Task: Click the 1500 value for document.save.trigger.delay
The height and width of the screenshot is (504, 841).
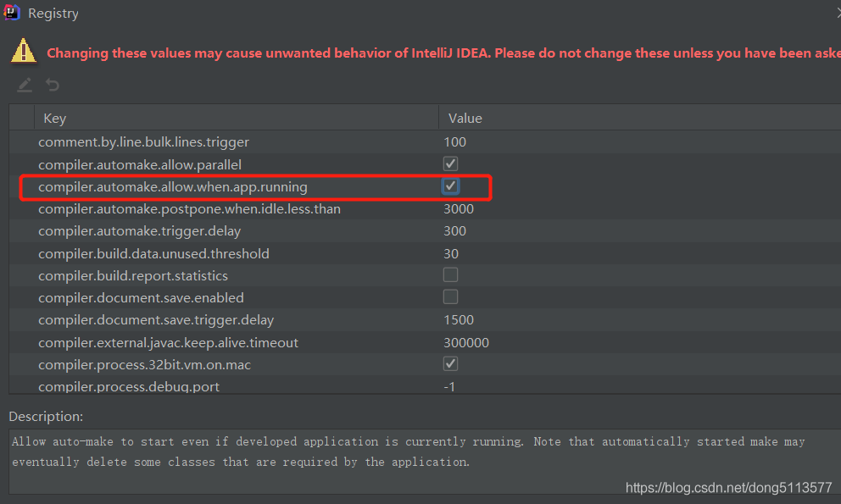Action: (x=459, y=320)
